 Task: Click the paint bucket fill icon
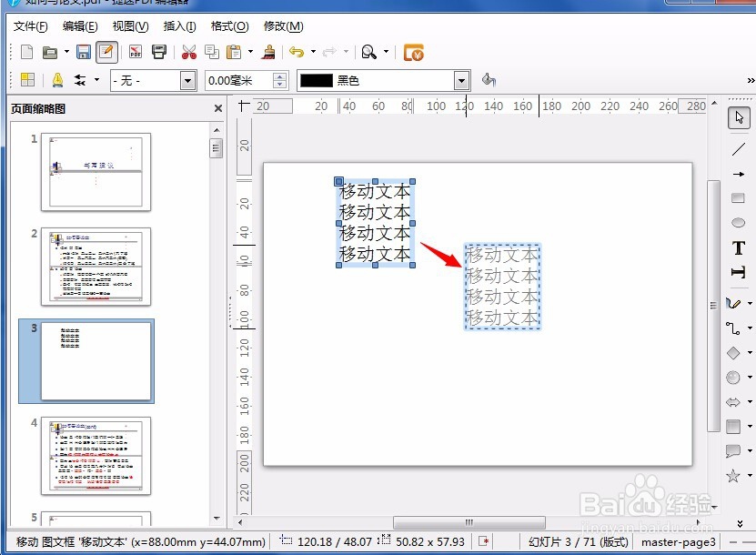[x=489, y=79]
